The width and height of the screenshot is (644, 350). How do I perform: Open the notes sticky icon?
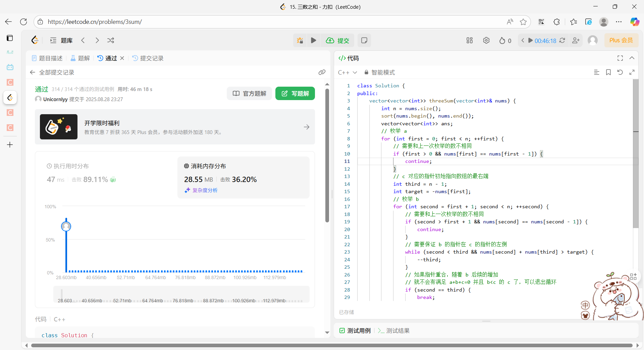point(364,40)
